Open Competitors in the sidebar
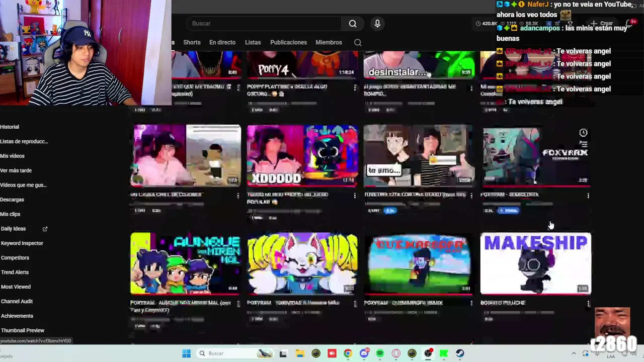Screen dimensions: 644x362 click(x=15, y=258)
